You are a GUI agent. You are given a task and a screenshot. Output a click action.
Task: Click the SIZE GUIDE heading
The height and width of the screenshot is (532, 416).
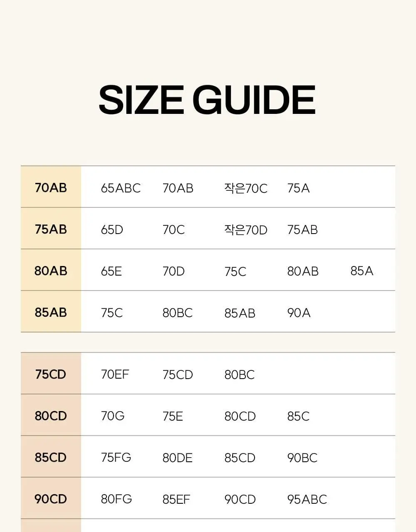coord(207,100)
